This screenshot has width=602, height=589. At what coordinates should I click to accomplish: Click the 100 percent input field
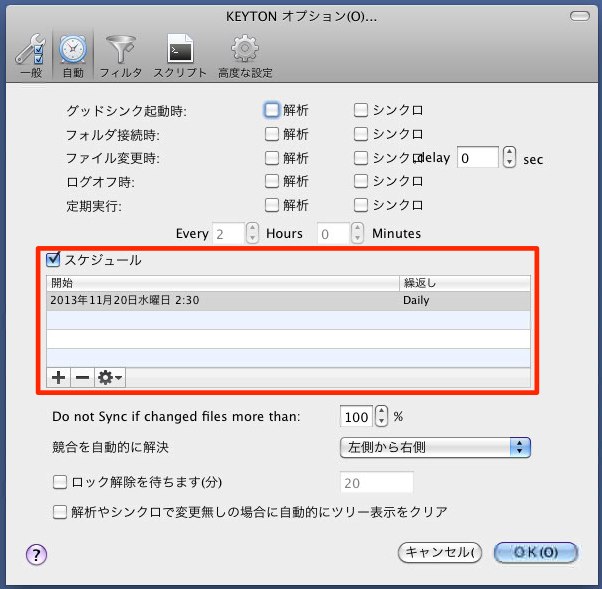(x=356, y=416)
